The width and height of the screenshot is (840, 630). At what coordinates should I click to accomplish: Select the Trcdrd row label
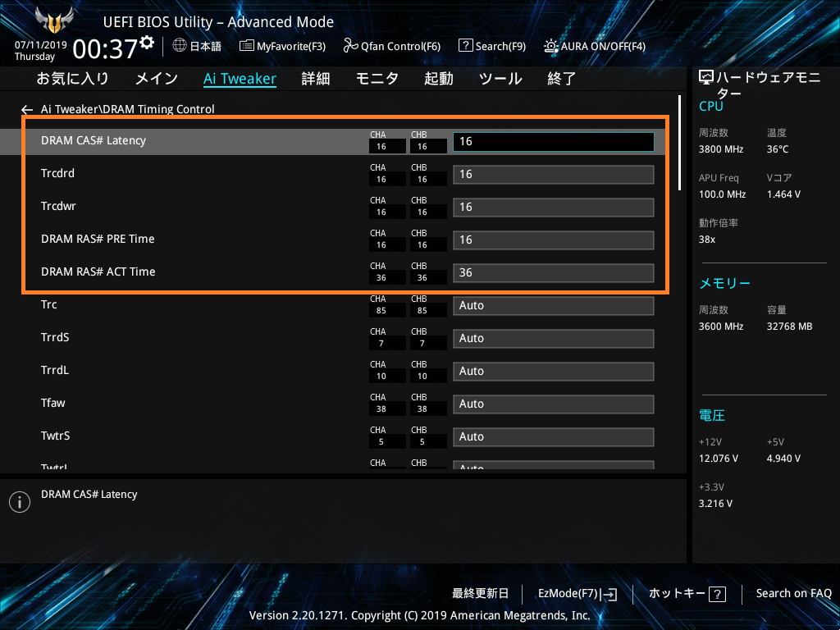(x=57, y=174)
